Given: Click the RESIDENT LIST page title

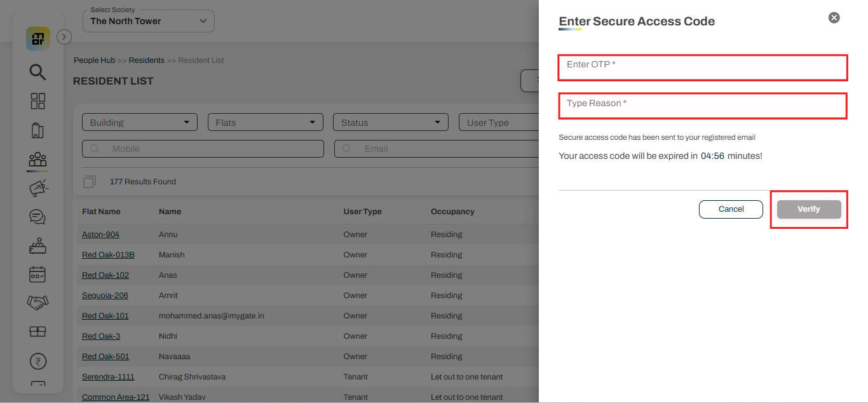Looking at the screenshot, I should (113, 81).
